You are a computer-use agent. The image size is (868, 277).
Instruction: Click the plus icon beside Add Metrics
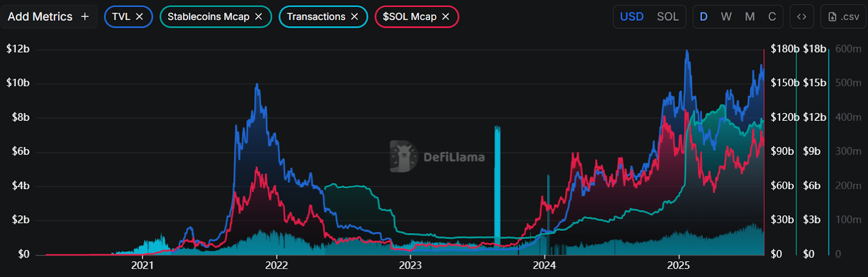[x=85, y=17]
